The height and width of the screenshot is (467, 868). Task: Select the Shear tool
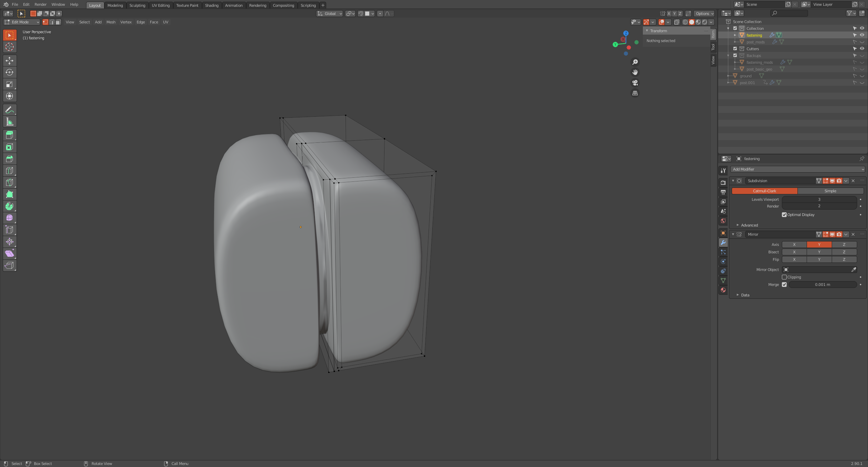point(9,254)
